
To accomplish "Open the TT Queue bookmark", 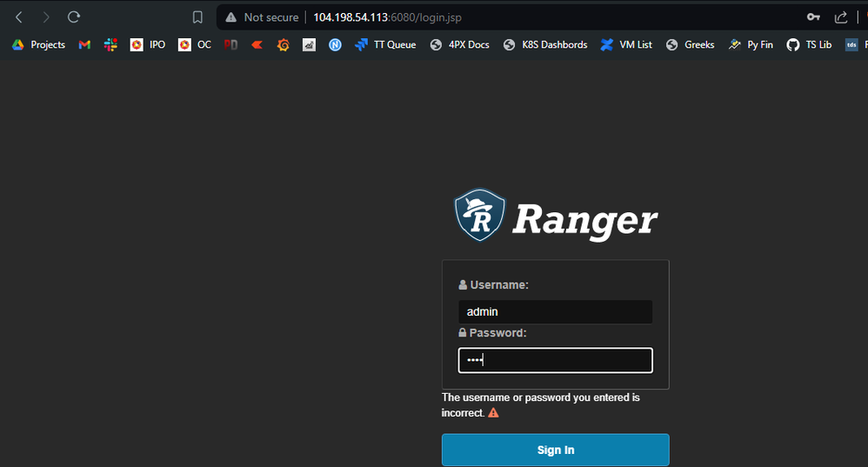I will point(386,45).
